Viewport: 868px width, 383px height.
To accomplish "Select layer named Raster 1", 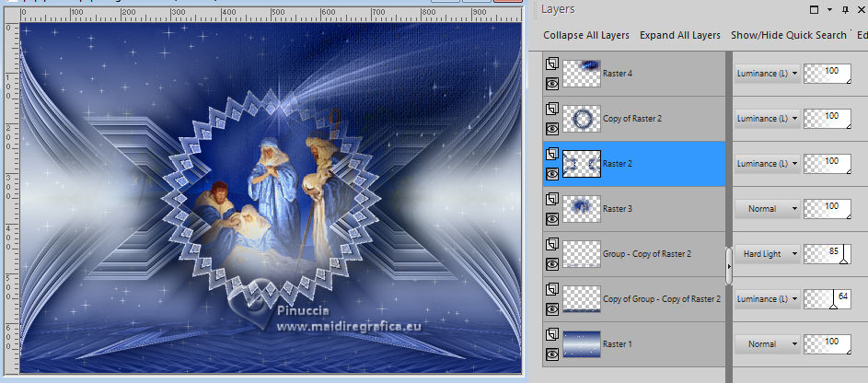I will point(618,344).
